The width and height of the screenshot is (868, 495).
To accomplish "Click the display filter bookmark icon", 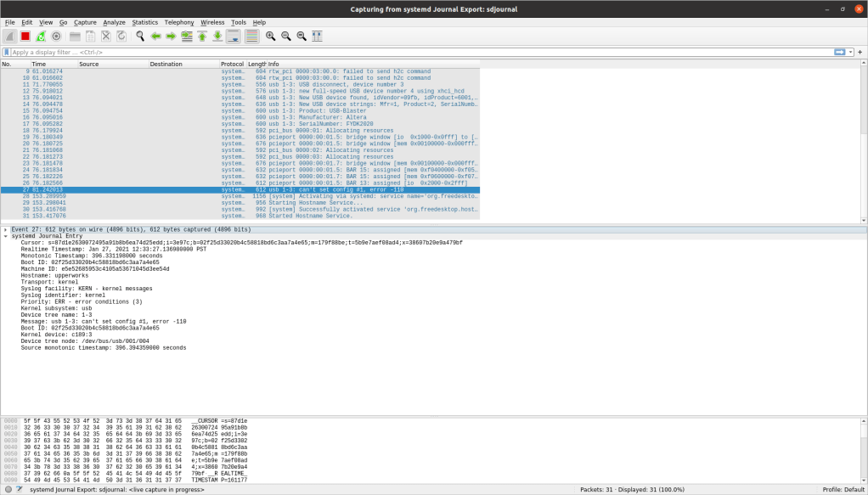I will [7, 52].
